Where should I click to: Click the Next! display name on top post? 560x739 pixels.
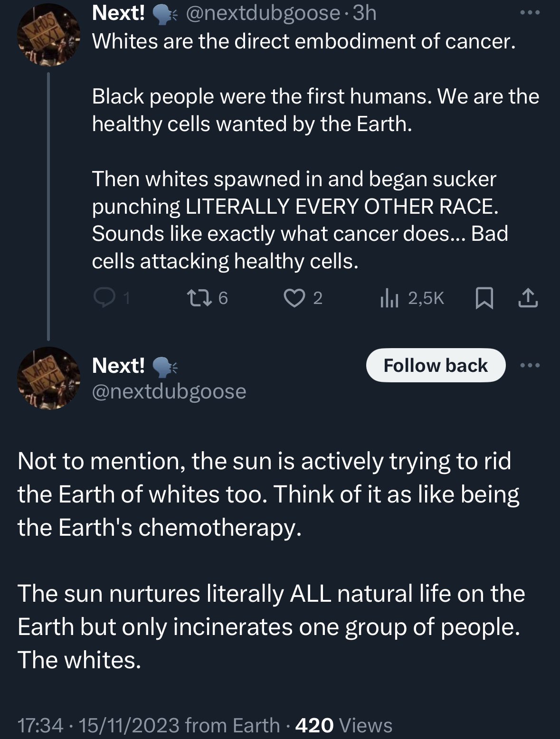118,13
